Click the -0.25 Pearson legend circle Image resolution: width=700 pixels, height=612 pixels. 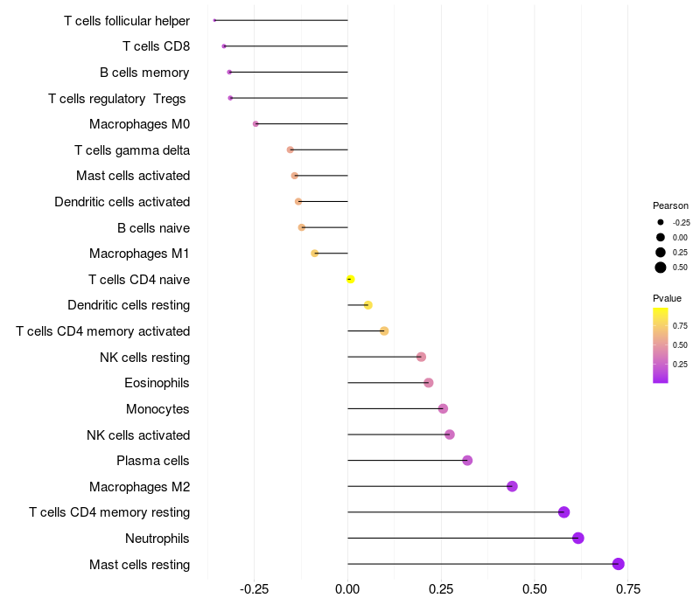[x=661, y=222]
